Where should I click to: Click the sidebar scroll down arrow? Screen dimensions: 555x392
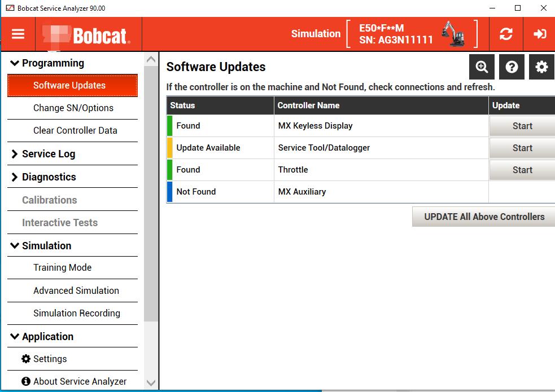151,383
